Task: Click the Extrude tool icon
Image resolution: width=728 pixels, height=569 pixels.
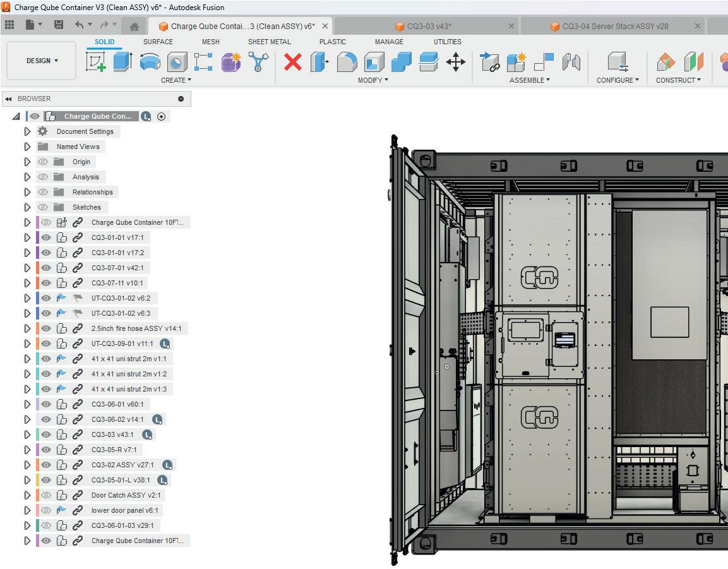Action: click(x=122, y=62)
